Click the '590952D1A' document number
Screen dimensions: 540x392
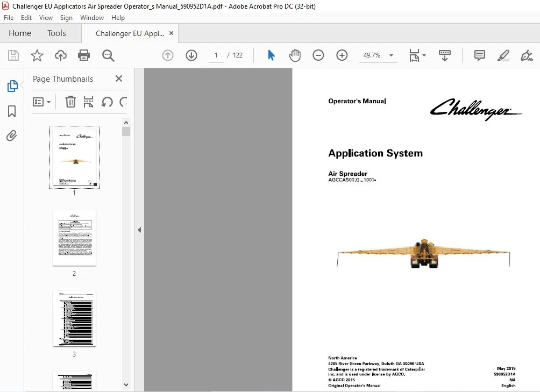[505, 374]
